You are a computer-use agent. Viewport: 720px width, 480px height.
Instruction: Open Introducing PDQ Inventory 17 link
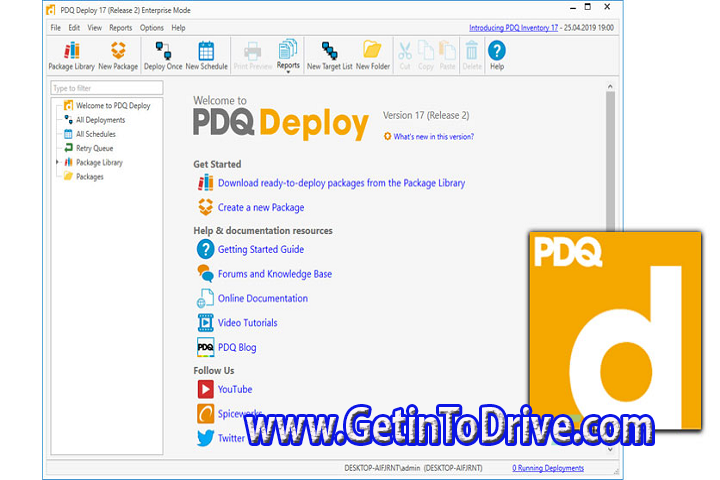click(513, 28)
